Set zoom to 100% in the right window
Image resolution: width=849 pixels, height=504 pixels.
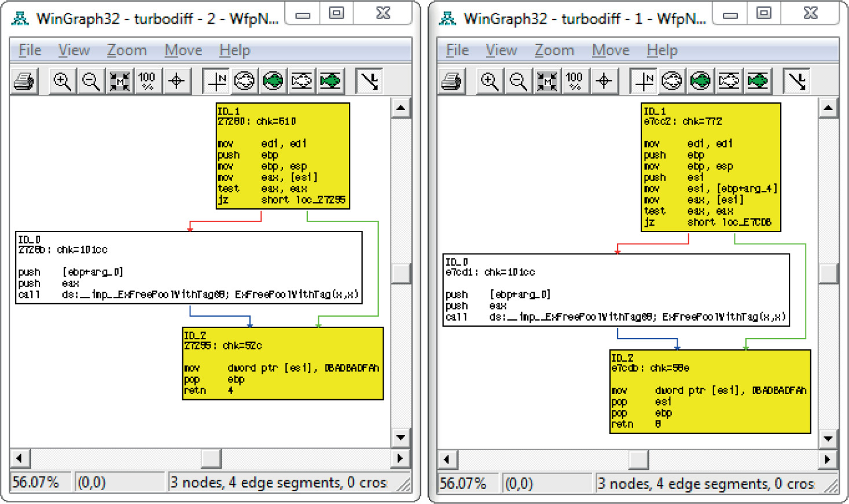pos(574,82)
